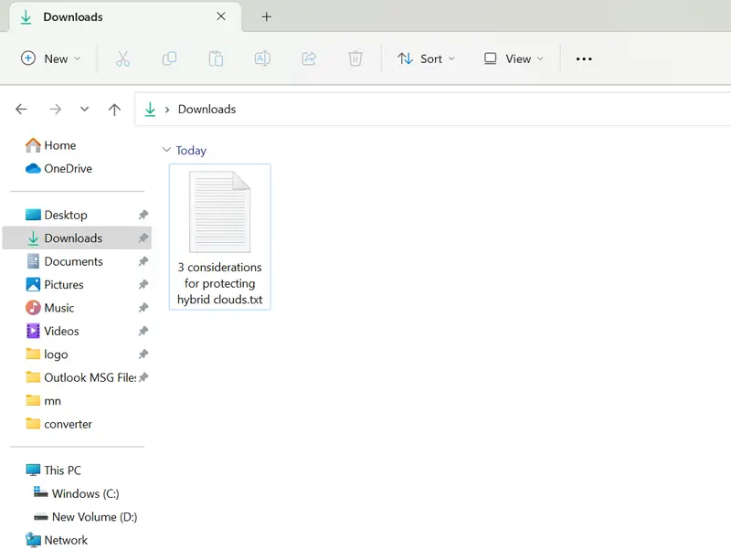The height and width of the screenshot is (560, 731).
Task: Unpin Desktop using its pin icon
Action: pyautogui.click(x=143, y=216)
